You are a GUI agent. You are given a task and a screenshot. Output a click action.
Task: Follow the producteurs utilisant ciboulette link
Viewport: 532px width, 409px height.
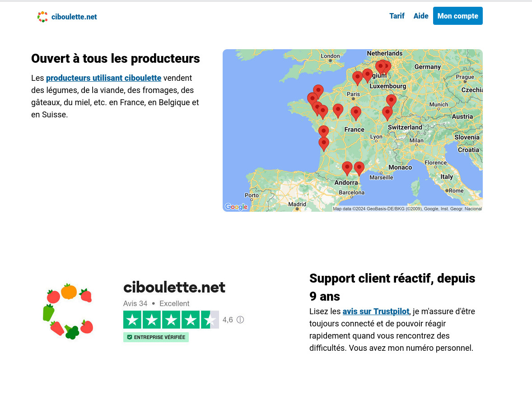click(x=103, y=78)
